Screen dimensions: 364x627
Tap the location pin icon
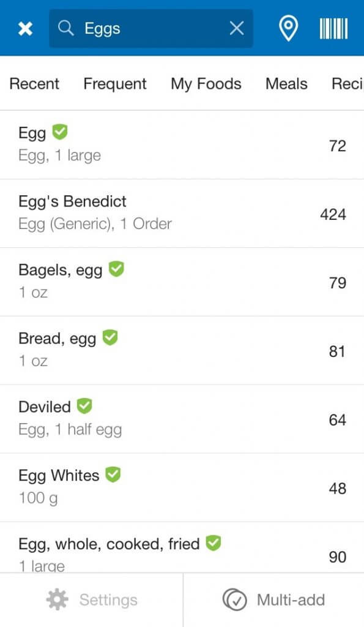[x=288, y=28]
